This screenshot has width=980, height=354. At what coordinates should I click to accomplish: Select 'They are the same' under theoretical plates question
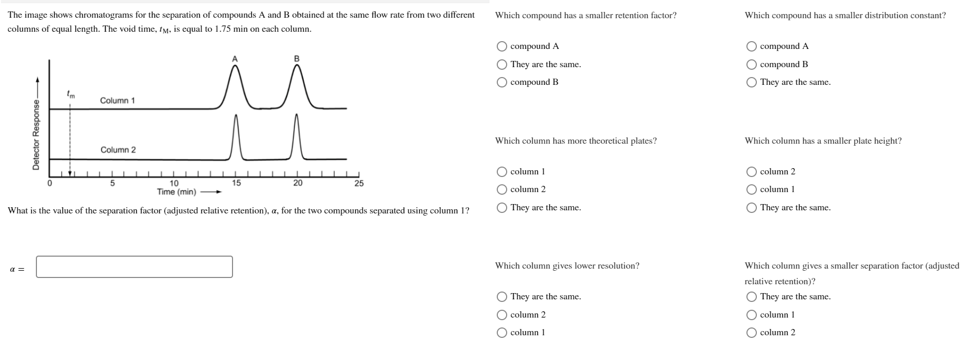pyautogui.click(x=501, y=207)
